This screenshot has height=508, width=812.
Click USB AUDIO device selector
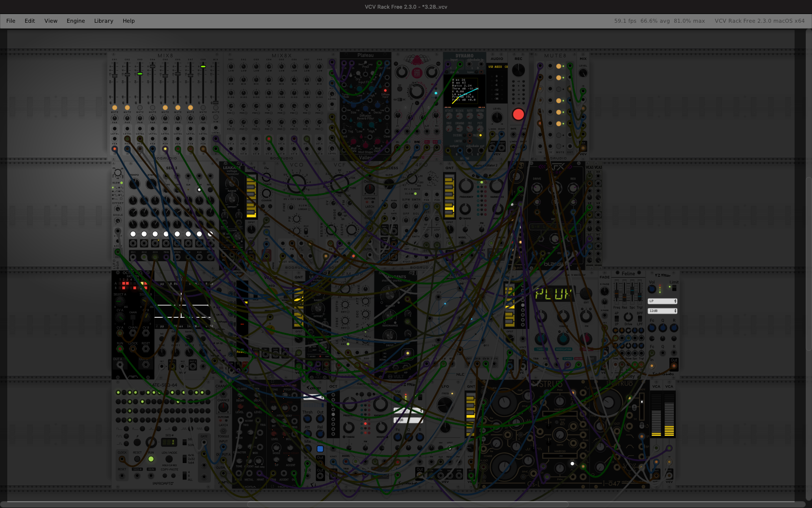tap(497, 67)
